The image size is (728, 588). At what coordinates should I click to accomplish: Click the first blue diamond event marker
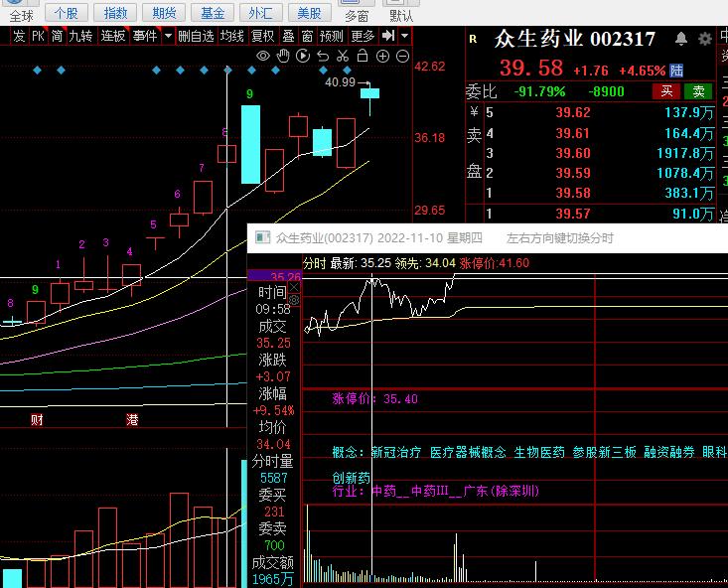[x=38, y=71]
